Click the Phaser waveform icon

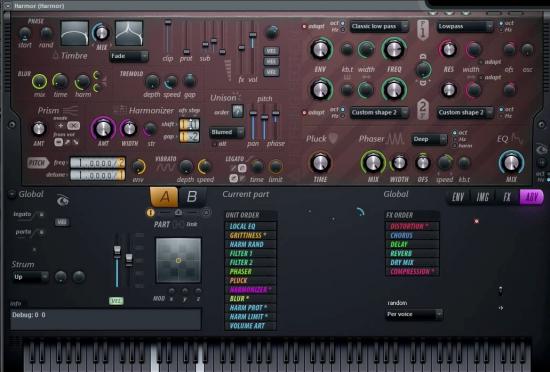(395, 139)
